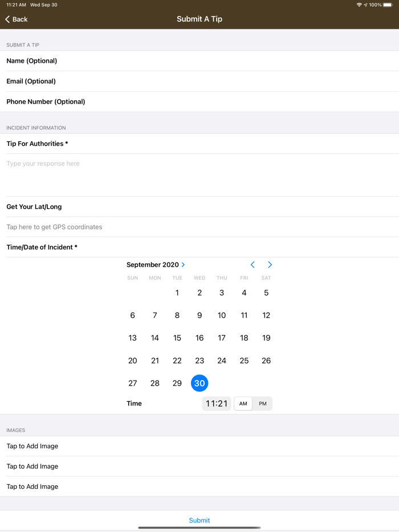Tap the Time/Date of Incident * label

[x=42, y=247]
